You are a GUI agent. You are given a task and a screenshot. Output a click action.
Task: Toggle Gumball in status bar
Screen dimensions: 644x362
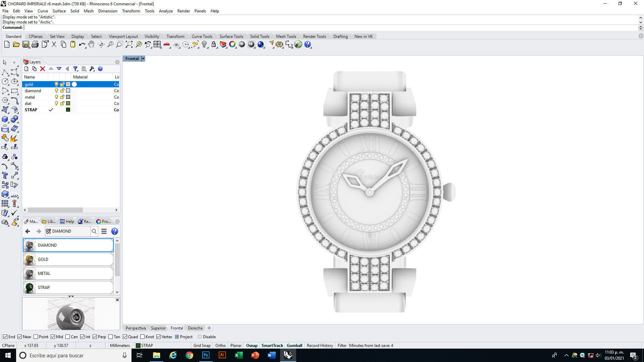(x=294, y=346)
